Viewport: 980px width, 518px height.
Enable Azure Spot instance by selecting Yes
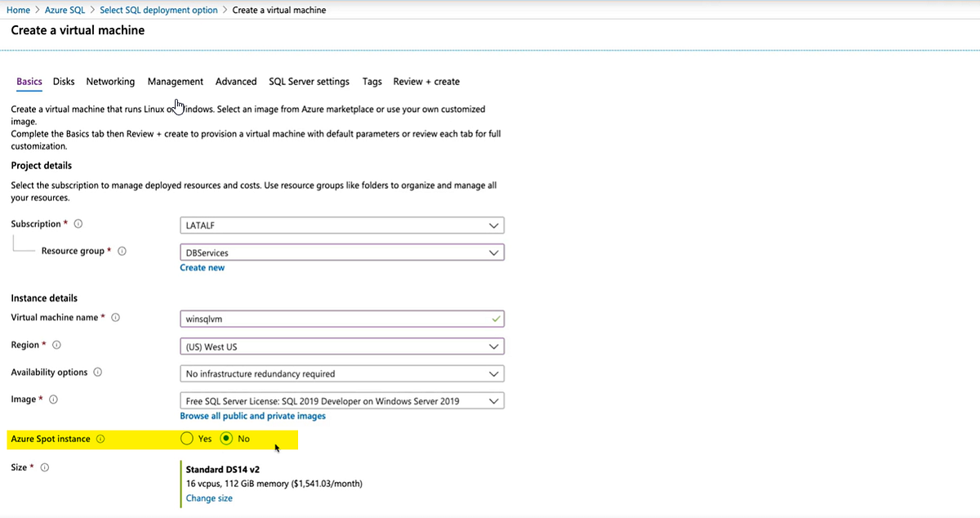pos(187,439)
